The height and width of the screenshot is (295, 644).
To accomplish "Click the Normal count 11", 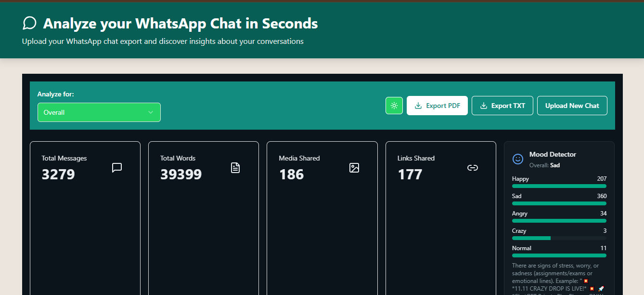I will tap(604, 248).
